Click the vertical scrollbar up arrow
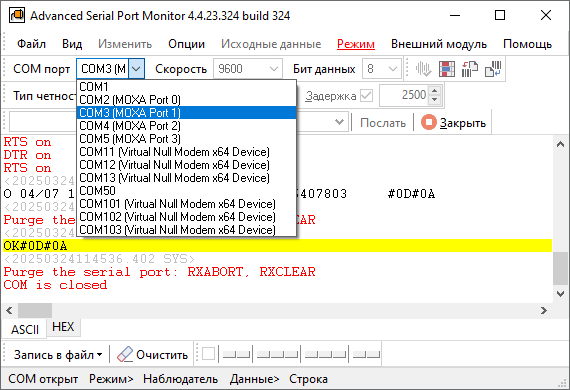This screenshot has height=390, width=570. coord(560,144)
